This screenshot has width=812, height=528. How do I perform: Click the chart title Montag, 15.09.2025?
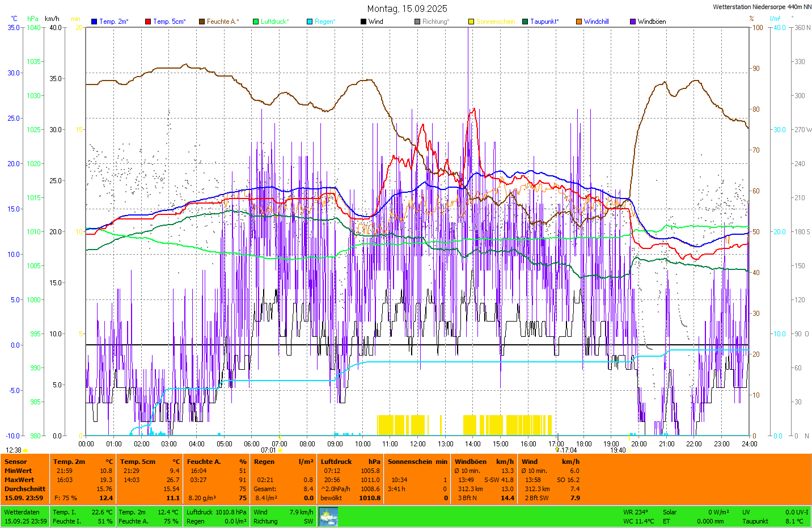[407, 9]
